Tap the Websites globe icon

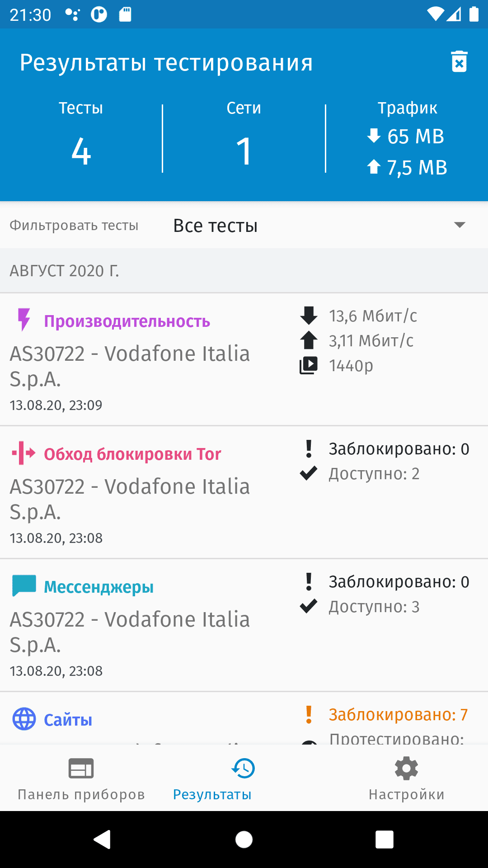[23, 719]
